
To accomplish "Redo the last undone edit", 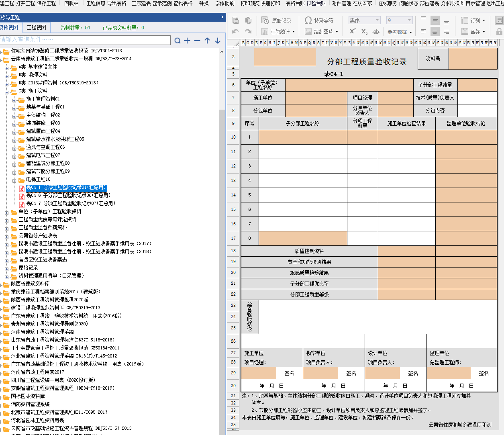I will click(248, 31).
